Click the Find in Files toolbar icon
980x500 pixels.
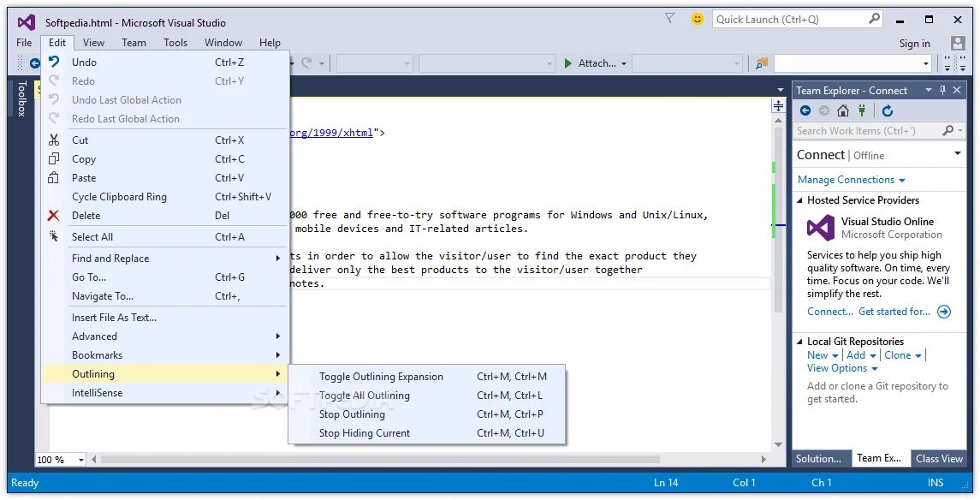tap(761, 63)
